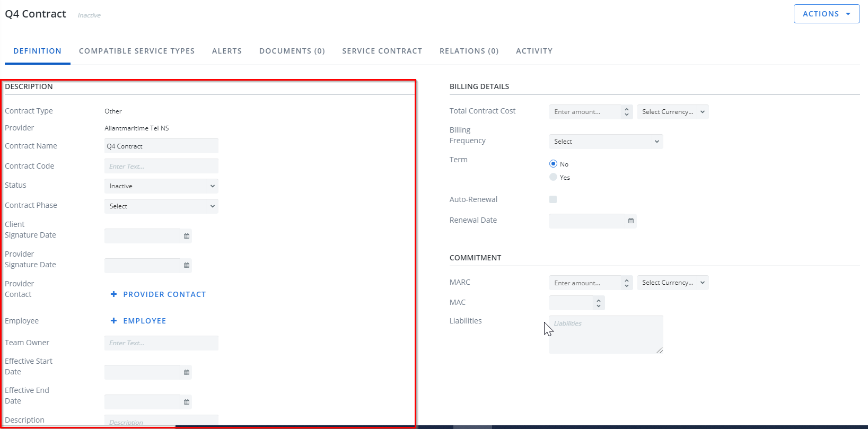The image size is (868, 429).
Task: Select the Term No radio button
Action: (x=553, y=164)
